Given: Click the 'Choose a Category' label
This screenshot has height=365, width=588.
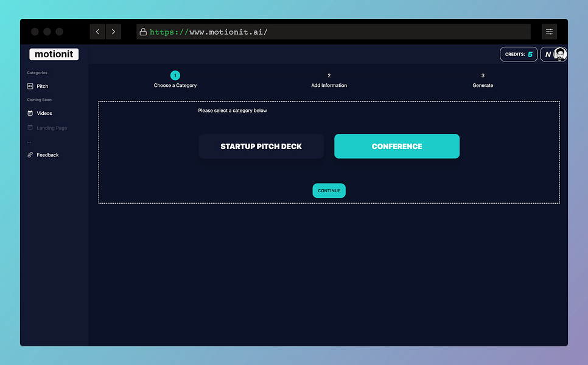Looking at the screenshot, I should click(x=175, y=85).
